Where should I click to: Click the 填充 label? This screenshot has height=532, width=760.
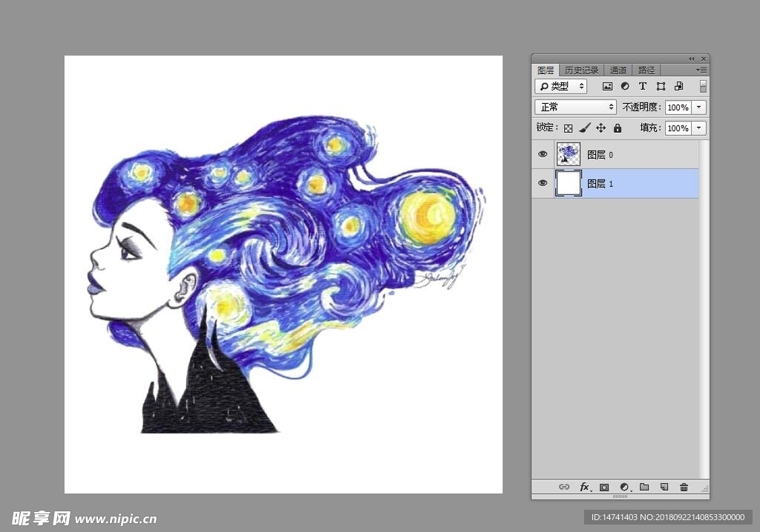(650, 128)
